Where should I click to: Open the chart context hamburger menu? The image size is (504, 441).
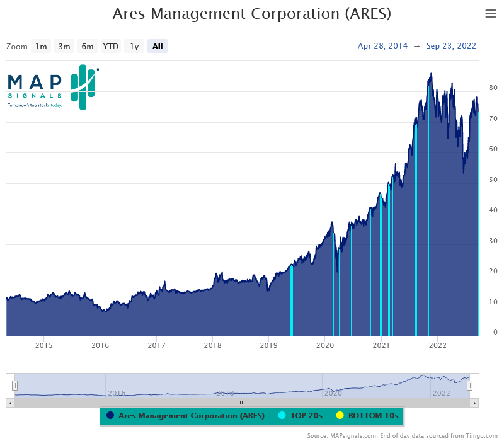pyautogui.click(x=491, y=13)
